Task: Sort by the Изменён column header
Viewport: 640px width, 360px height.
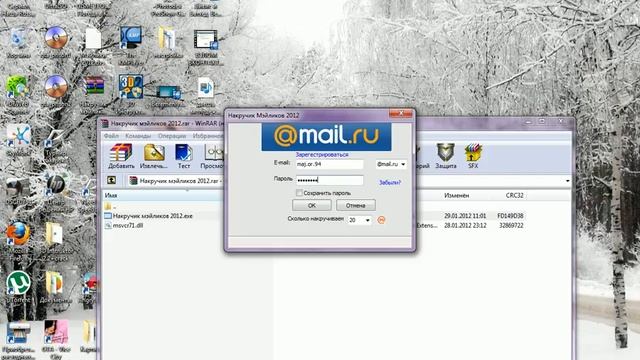Action: (457, 196)
